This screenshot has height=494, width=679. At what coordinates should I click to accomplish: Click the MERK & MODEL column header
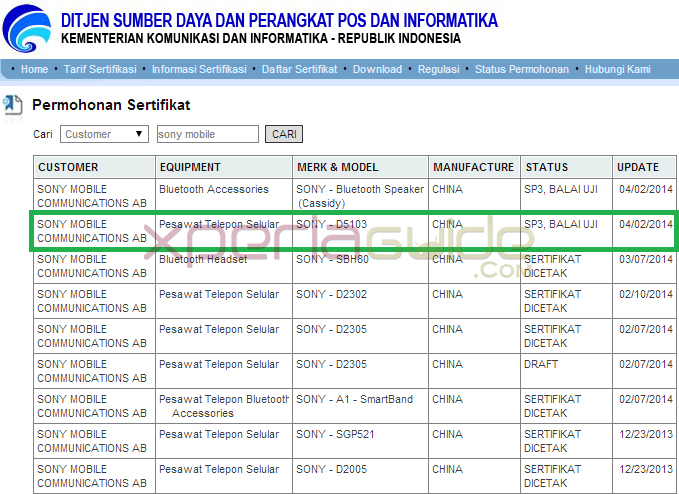coord(360,167)
